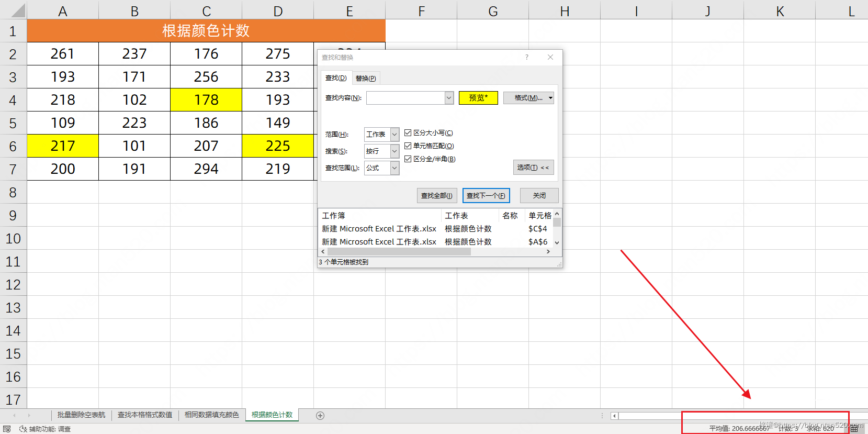Click the 辅助功能: 调查 status text
This screenshot has width=868, height=434.
tap(50, 429)
